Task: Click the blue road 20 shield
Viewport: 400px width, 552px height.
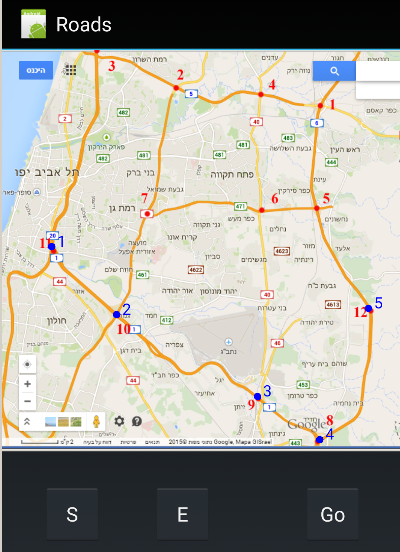Action: (x=53, y=236)
